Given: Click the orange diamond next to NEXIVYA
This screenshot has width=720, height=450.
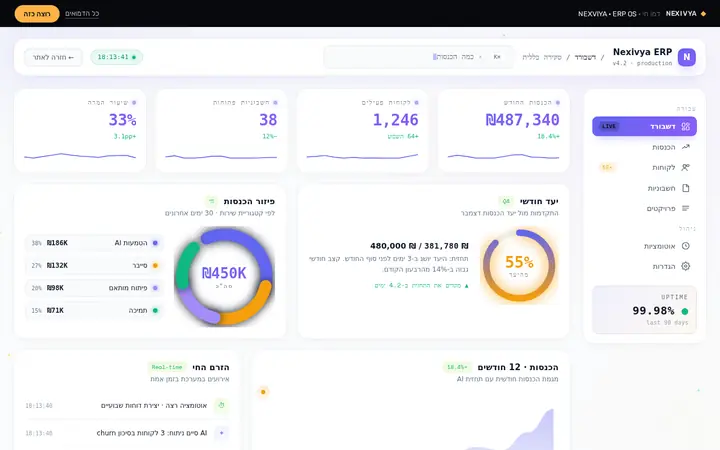Looking at the screenshot, I should 703,14.
